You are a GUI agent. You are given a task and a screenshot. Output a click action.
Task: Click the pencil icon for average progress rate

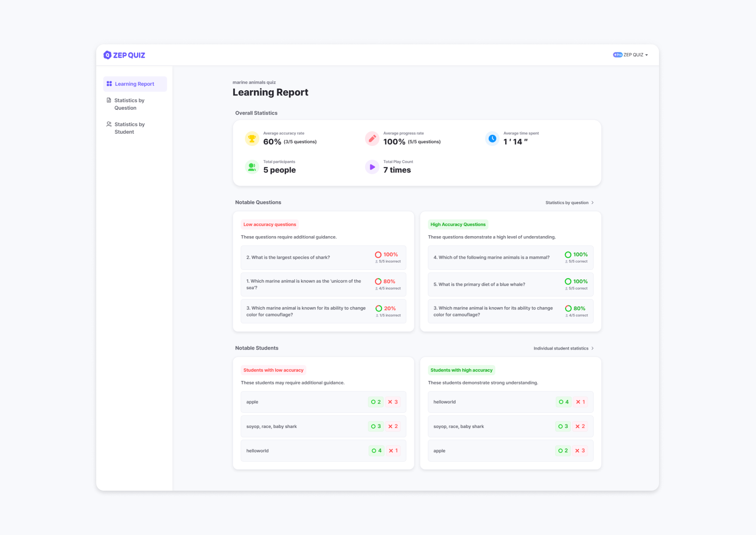372,138
